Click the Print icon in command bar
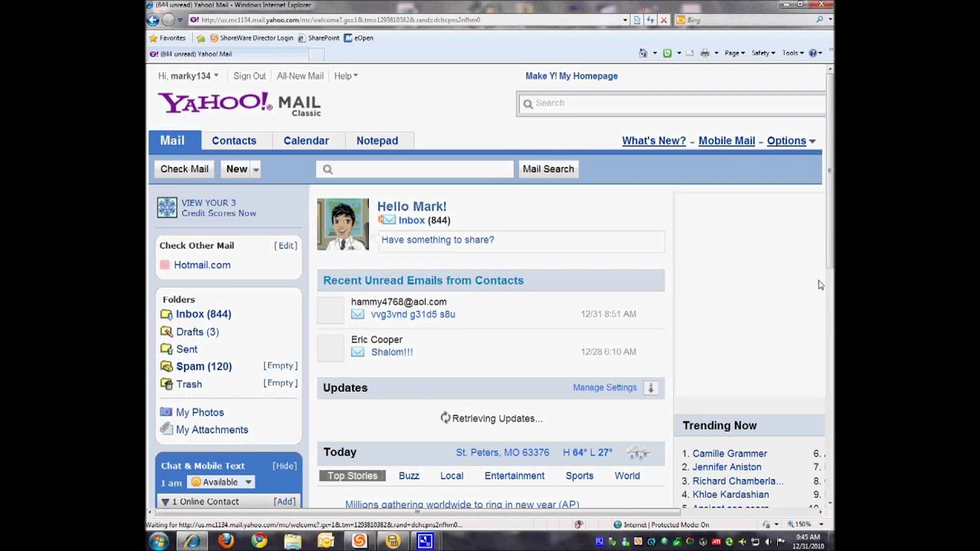The image size is (980, 551). (704, 53)
